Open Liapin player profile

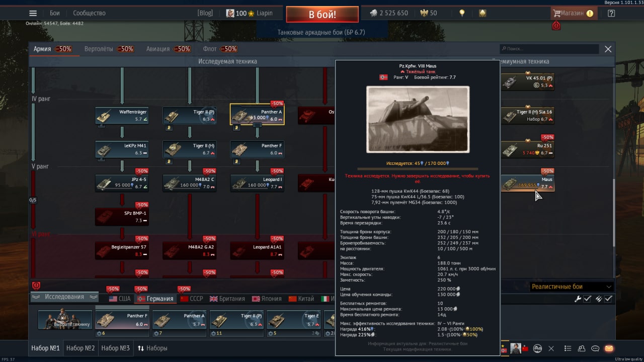pyautogui.click(x=250, y=13)
